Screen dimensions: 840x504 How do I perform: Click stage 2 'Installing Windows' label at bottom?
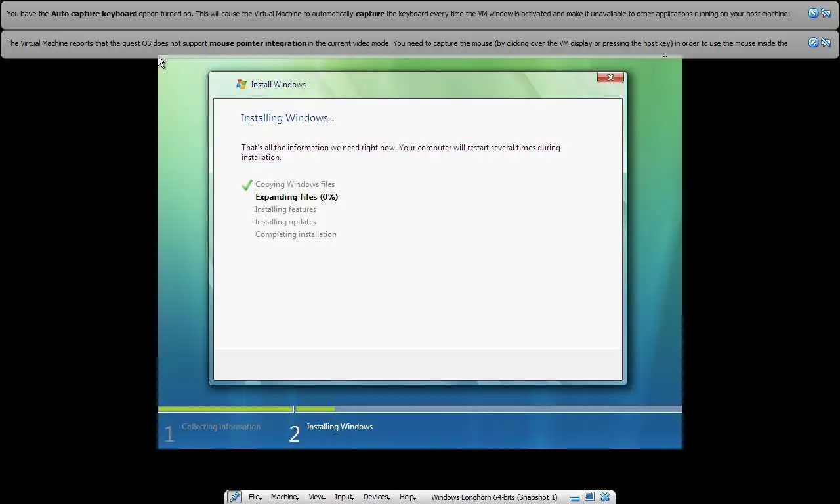point(339,427)
